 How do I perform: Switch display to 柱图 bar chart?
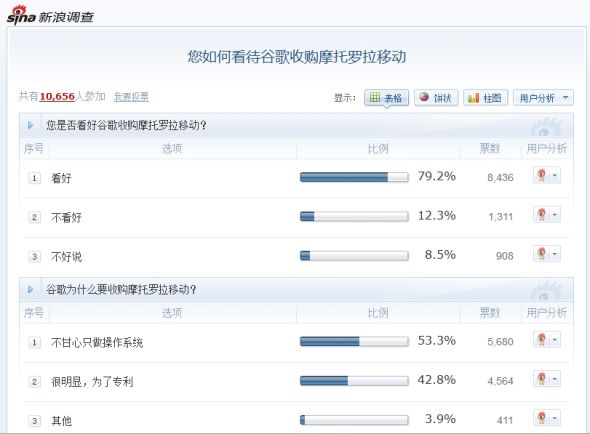485,98
